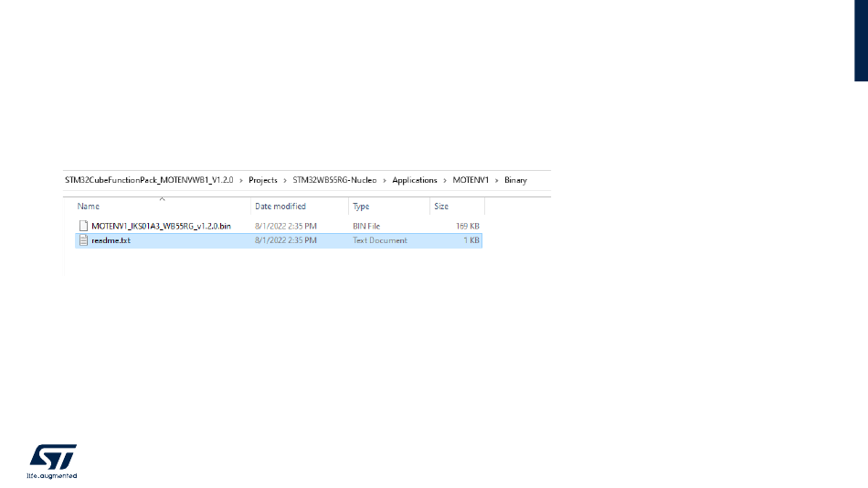Go to the MOTENV1 breadcrumb folder
The image size is (868, 488).
[471, 180]
